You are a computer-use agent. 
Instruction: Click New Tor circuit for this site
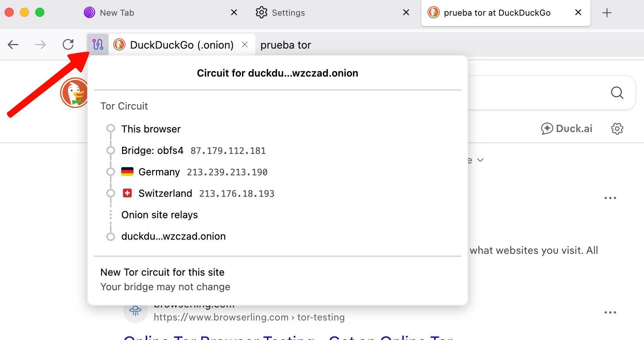click(x=162, y=272)
